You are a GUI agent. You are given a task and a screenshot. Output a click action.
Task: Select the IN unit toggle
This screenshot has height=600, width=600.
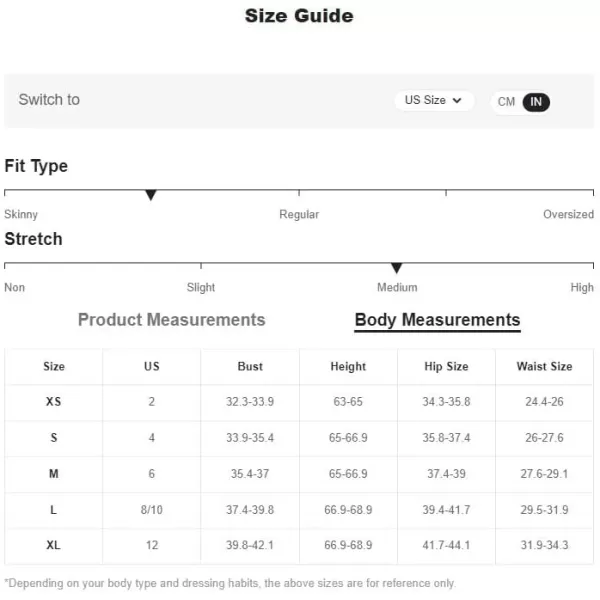tap(536, 102)
